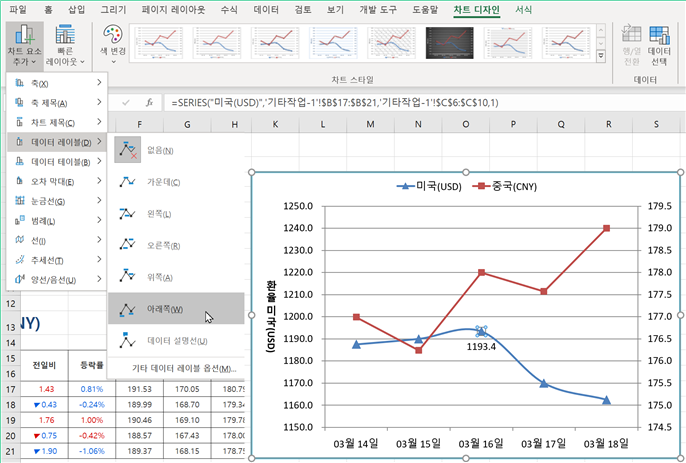Image resolution: width=686 pixels, height=463 pixels.
Task: Click cell value 0.81%
Action: tap(92, 389)
